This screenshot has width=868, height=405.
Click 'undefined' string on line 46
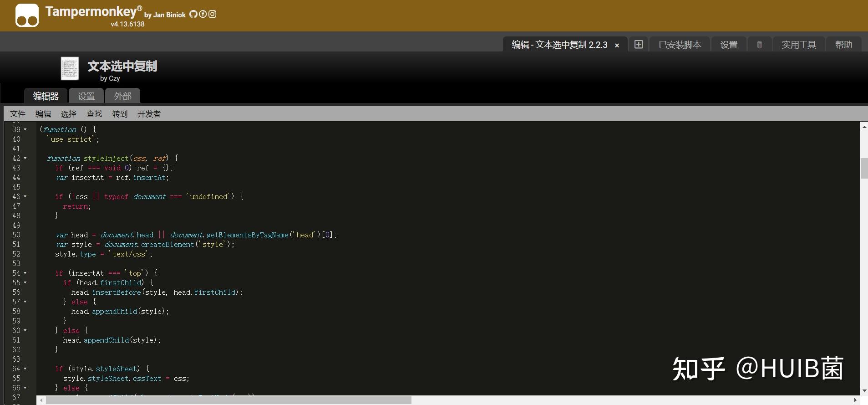(x=208, y=196)
